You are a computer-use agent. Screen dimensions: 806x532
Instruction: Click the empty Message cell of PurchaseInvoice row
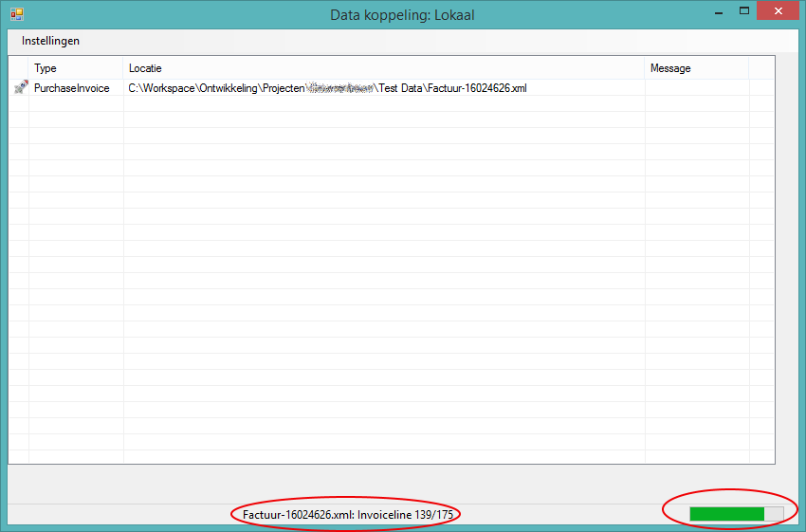click(696, 88)
